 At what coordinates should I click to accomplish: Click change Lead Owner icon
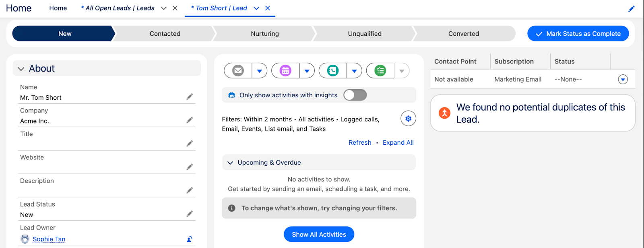tap(190, 239)
